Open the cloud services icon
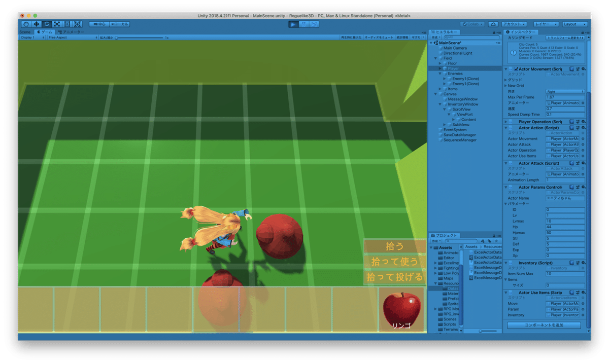Screen dimensions: 609x364 pos(493,24)
